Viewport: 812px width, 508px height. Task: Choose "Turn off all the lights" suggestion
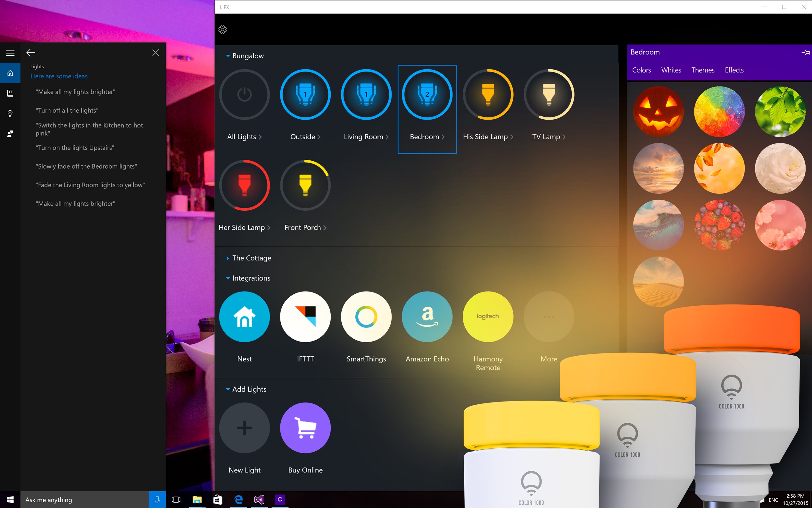point(67,111)
